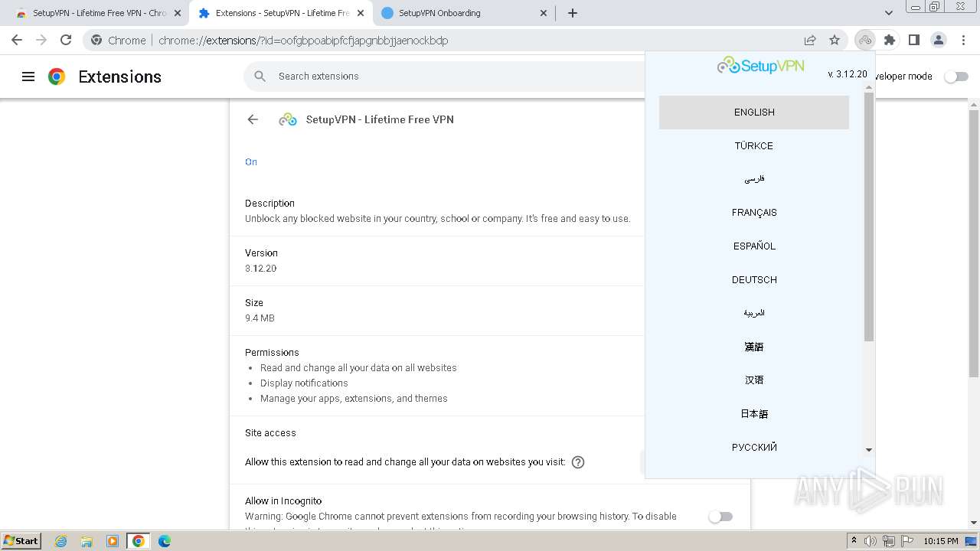The image size is (980, 551).
Task: Open Internet Explorer from taskbar
Action: pos(60,541)
